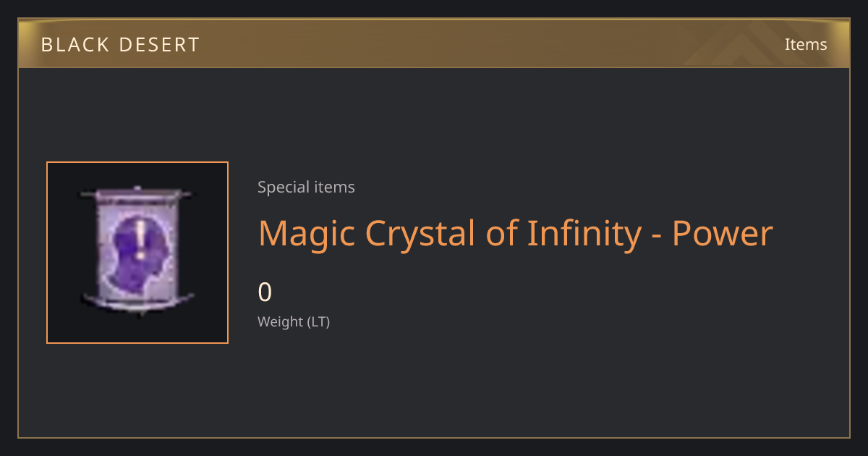Image resolution: width=868 pixels, height=456 pixels.
Task: Click the gold header banner center
Action: (434, 43)
